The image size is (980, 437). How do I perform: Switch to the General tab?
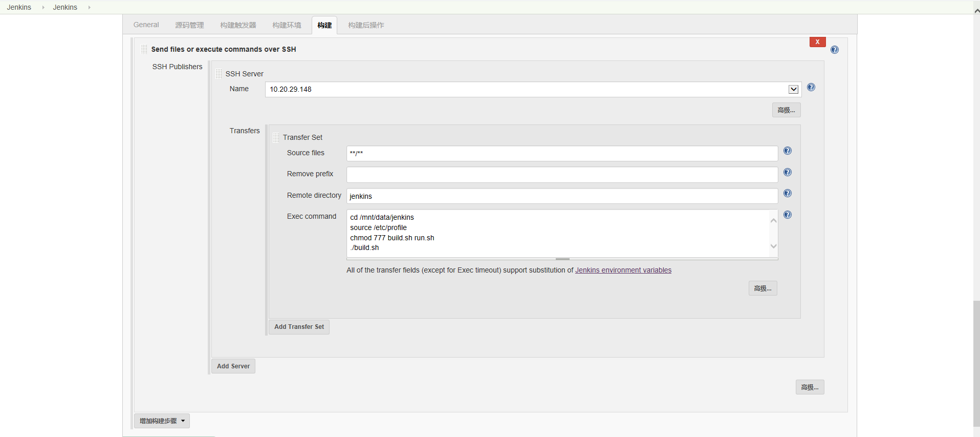click(x=146, y=25)
